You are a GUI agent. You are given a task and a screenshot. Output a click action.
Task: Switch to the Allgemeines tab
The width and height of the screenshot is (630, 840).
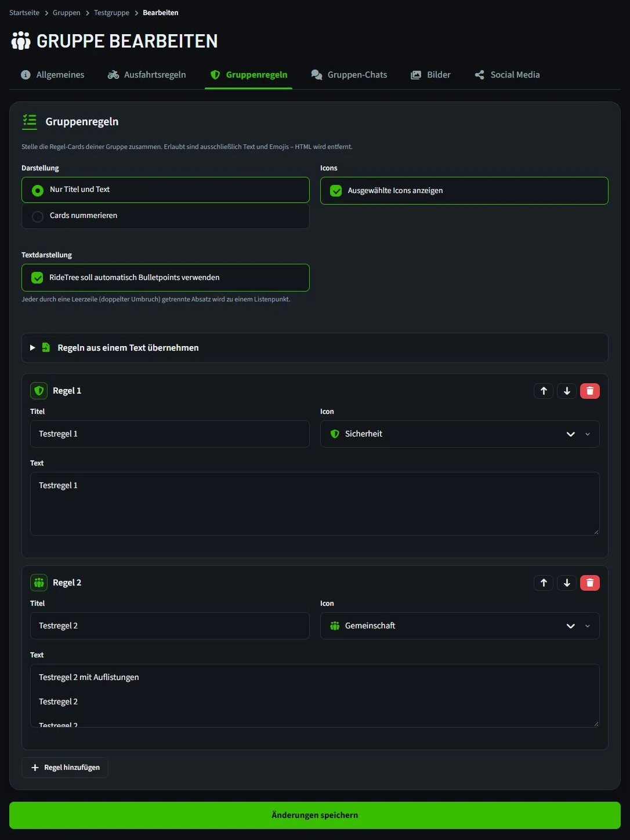point(53,75)
